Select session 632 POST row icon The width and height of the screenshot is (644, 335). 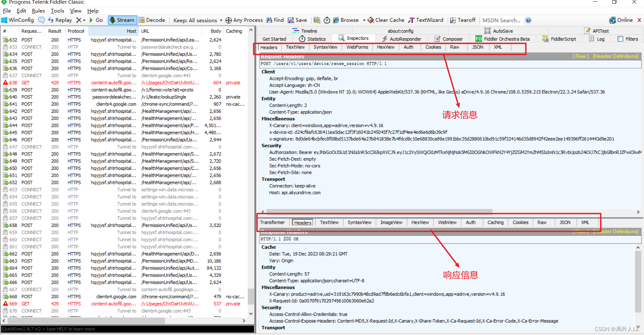[6, 40]
